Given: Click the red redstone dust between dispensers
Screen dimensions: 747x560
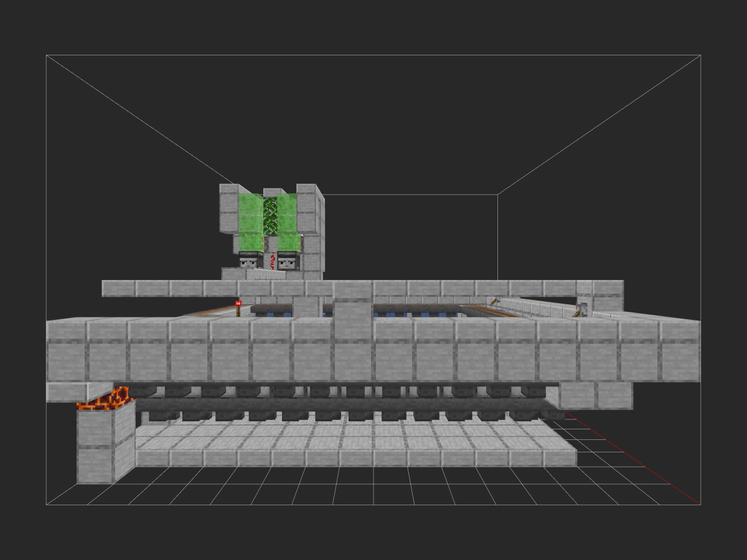Looking at the screenshot, I should pos(272,261).
